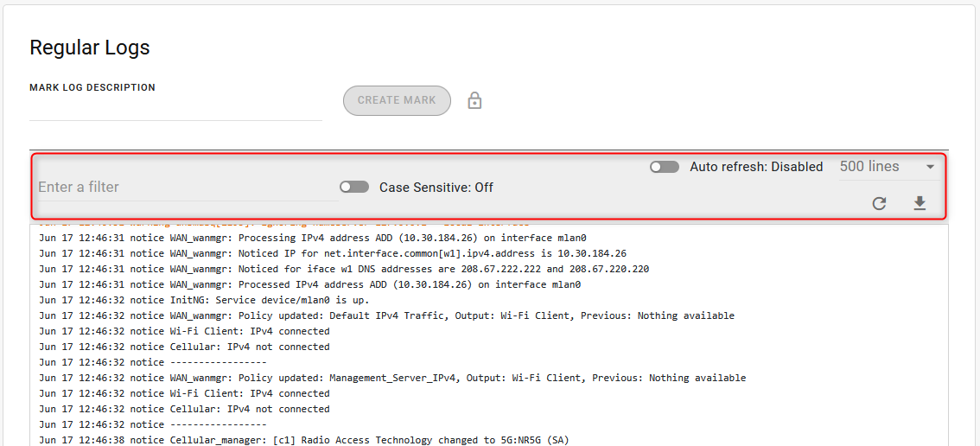
Task: Click the Enter a filter text box
Action: [x=188, y=187]
